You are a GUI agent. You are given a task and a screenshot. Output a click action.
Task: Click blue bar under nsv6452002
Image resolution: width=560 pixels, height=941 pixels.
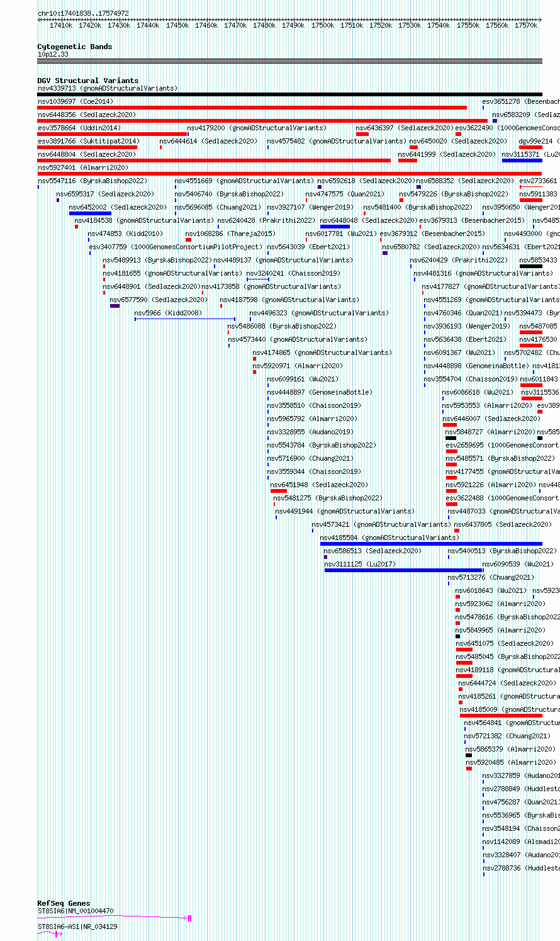[x=90, y=213]
